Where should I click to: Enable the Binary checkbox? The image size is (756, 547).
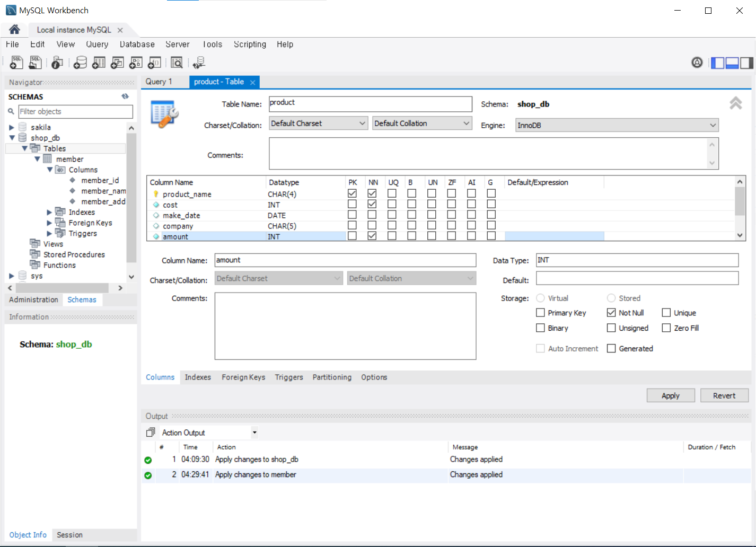[540, 328]
